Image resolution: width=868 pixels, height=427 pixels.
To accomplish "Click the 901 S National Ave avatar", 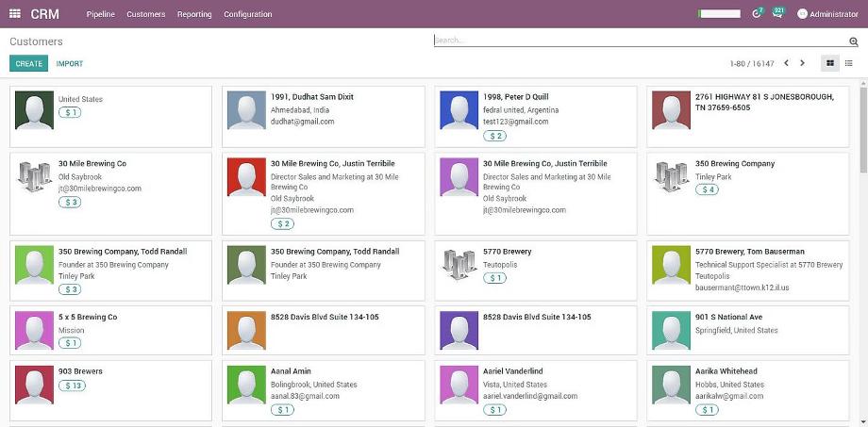I will 671,330.
